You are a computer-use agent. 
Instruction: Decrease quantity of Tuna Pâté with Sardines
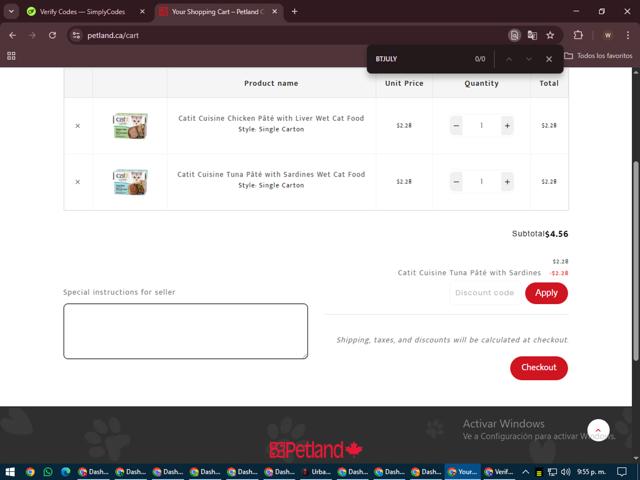click(x=456, y=182)
